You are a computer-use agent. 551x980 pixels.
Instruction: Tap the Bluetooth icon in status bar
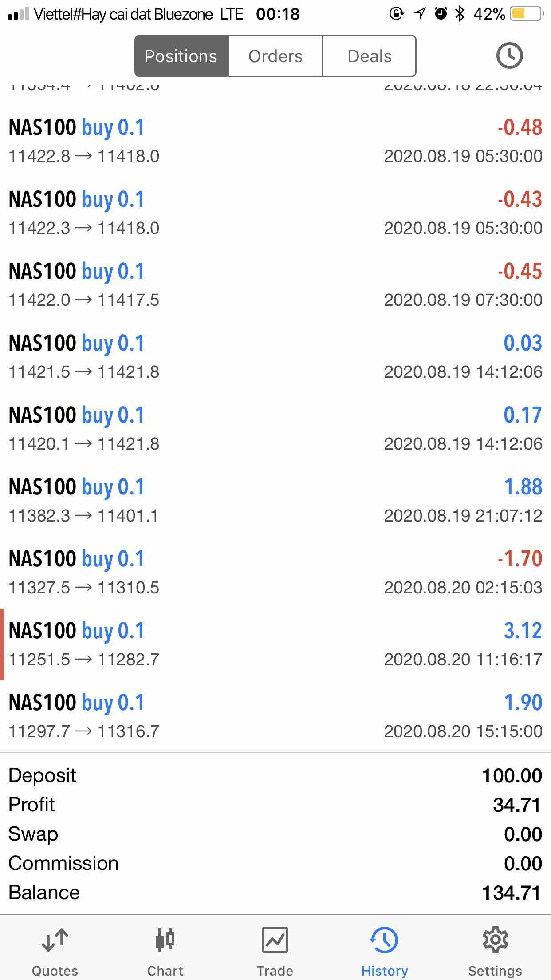click(x=460, y=14)
